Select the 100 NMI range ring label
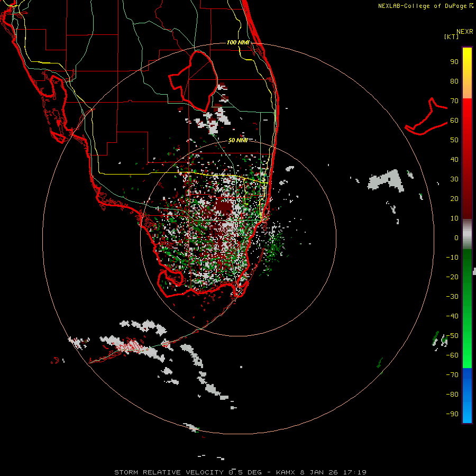 click(x=238, y=42)
